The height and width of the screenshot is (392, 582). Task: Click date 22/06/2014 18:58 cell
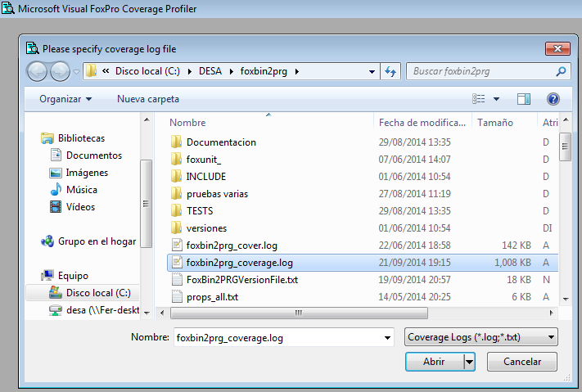414,246
